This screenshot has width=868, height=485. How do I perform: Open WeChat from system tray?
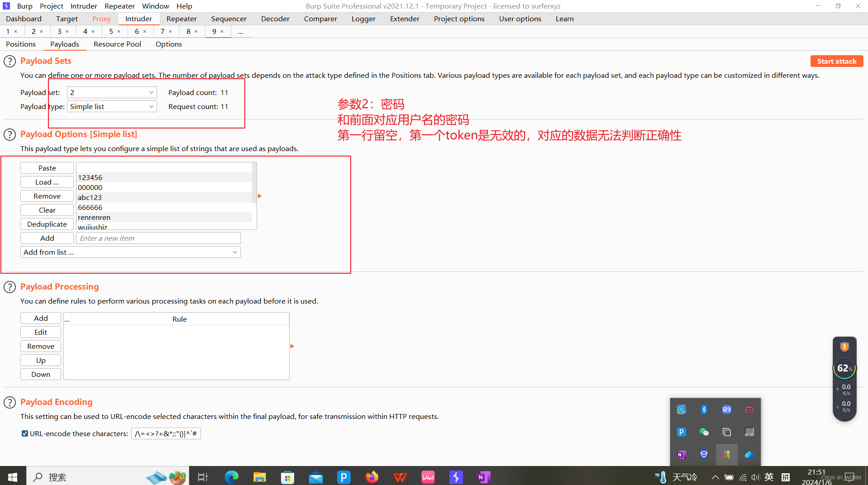point(704,432)
